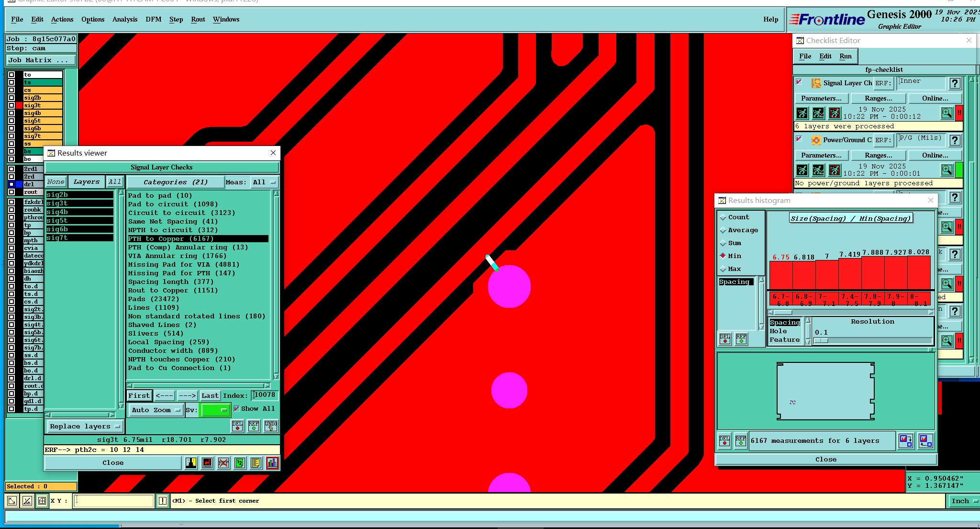Screen dimensions: 980x529
Task: Open the DFM menu
Action: point(153,19)
